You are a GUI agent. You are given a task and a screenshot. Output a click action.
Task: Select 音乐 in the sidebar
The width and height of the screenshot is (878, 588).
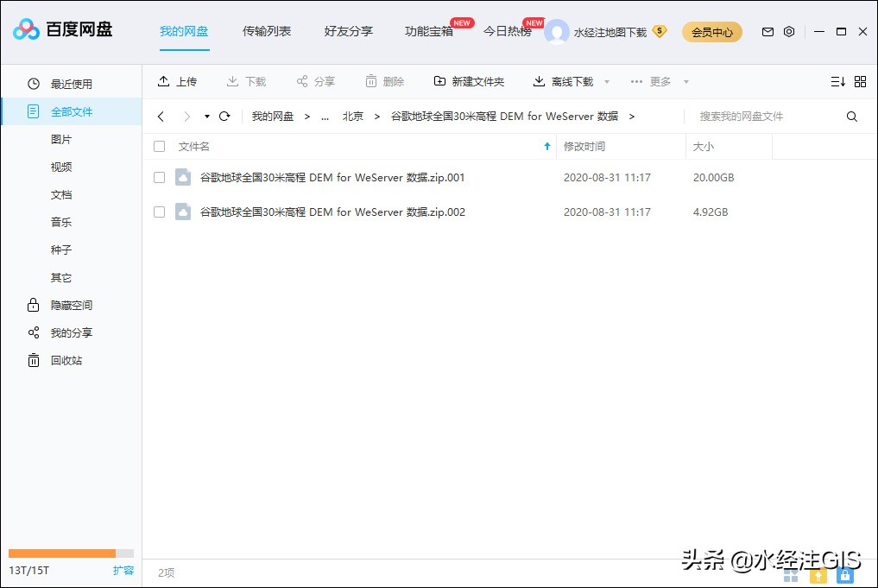(x=61, y=222)
